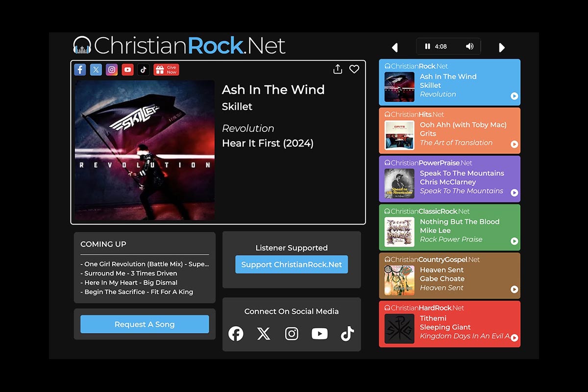This screenshot has height=392, width=588.
Task: Start the ChristianCountryGospel.Net station
Action: [x=514, y=289]
